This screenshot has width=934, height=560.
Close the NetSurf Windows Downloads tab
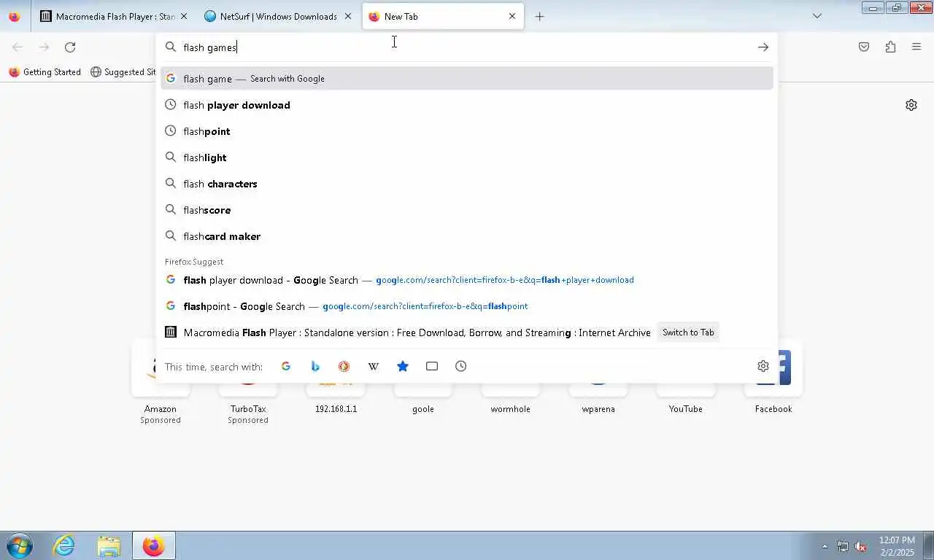point(348,16)
